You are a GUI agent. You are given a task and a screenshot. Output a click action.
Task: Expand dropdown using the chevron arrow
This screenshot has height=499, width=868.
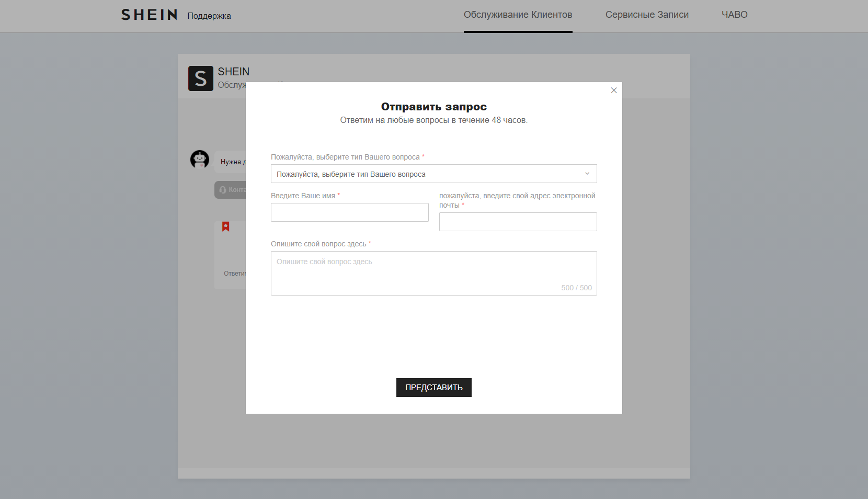(x=587, y=174)
